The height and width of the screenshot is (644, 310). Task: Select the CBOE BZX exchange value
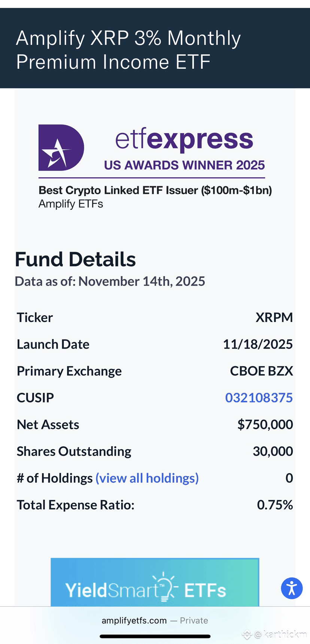coord(261,371)
